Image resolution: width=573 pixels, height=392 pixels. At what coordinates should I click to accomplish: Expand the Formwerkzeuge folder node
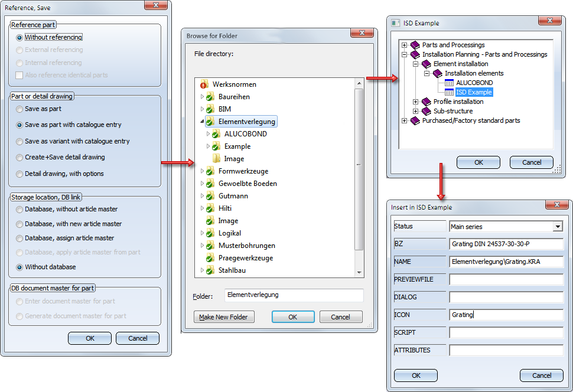(x=201, y=171)
